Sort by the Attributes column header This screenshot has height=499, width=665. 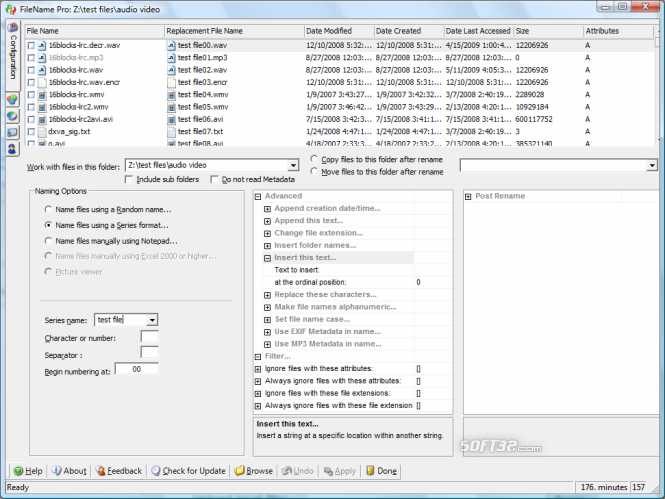pos(618,31)
